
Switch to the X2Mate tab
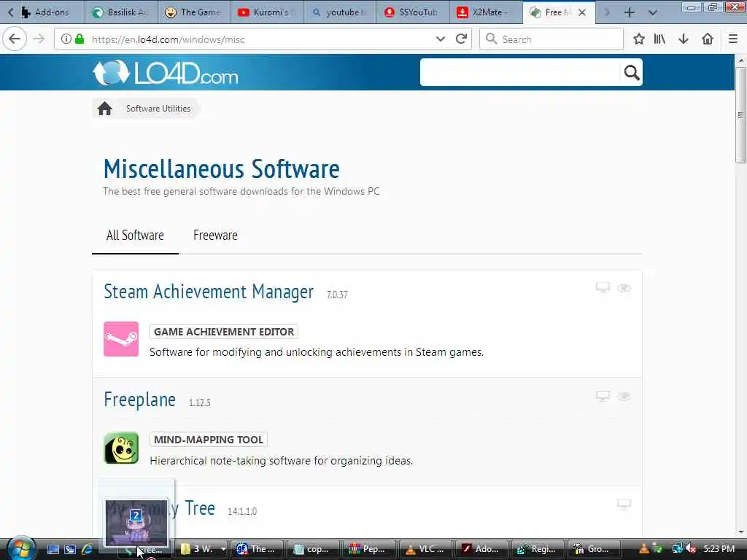[486, 12]
